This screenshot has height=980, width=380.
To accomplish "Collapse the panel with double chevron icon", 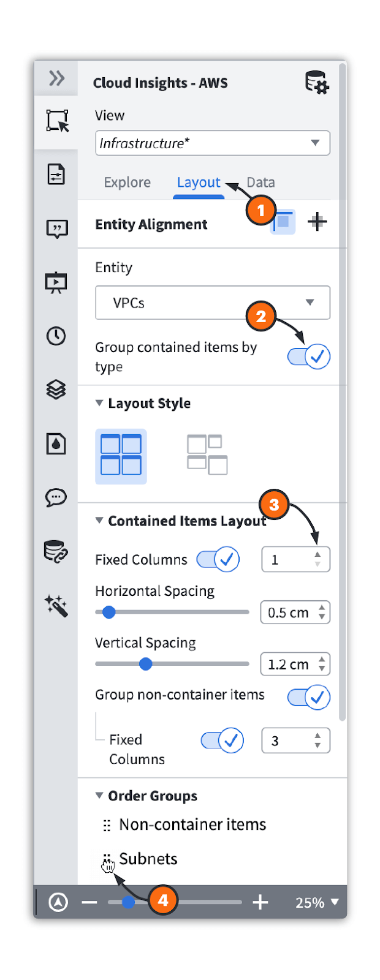I will point(56,78).
